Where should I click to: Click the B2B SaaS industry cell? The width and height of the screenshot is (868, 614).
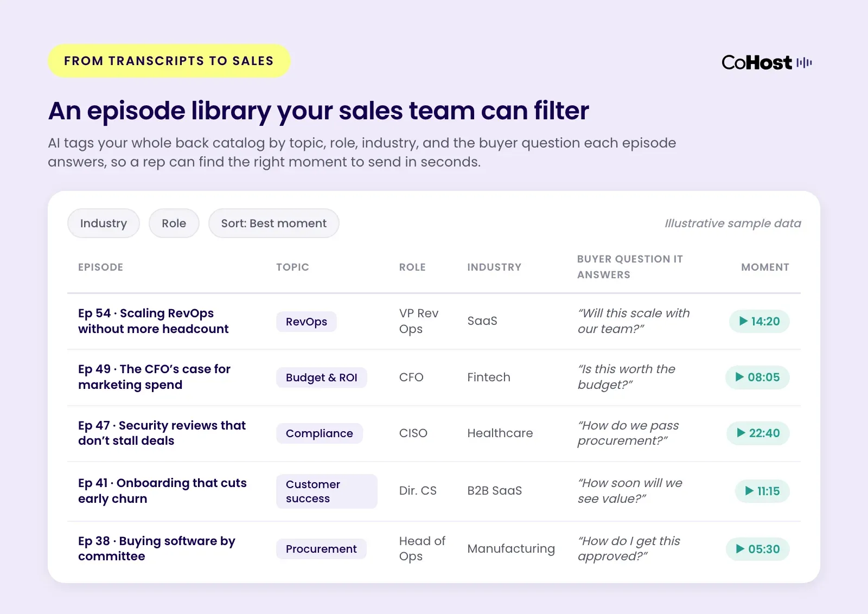point(495,491)
